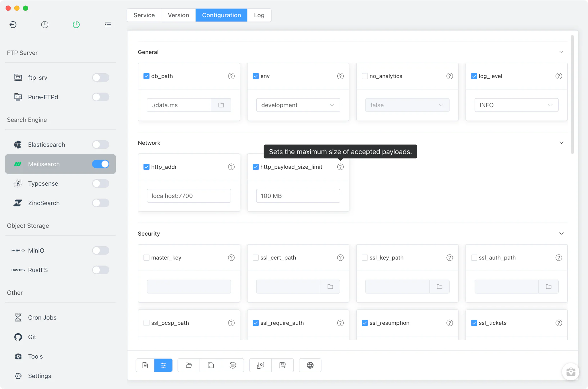This screenshot has height=389, width=588.
Task: Open the no_analytics false dropdown
Action: point(407,105)
